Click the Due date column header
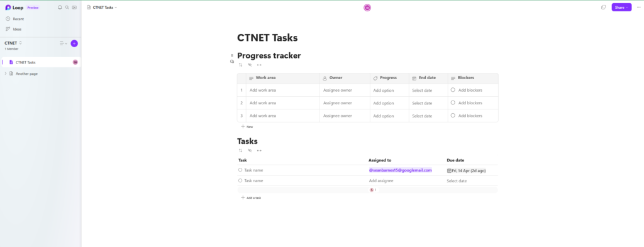The width and height of the screenshot is (644, 247). (x=455, y=160)
